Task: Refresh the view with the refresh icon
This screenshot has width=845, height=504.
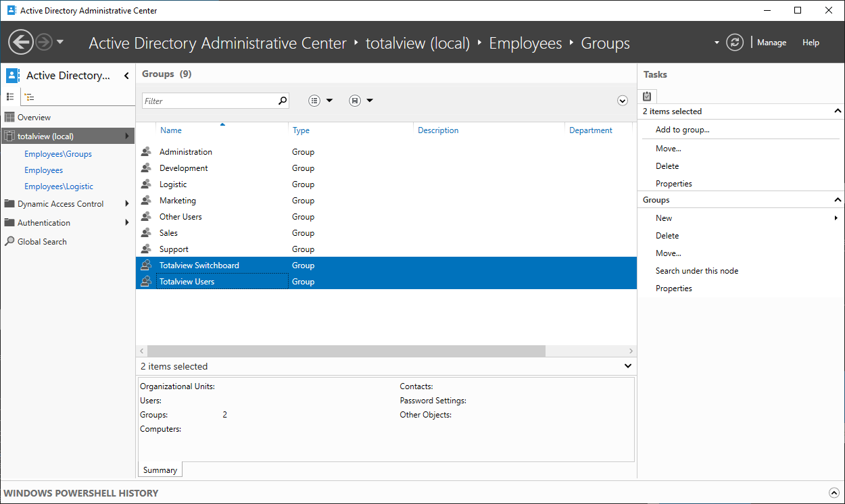Action: (x=735, y=43)
